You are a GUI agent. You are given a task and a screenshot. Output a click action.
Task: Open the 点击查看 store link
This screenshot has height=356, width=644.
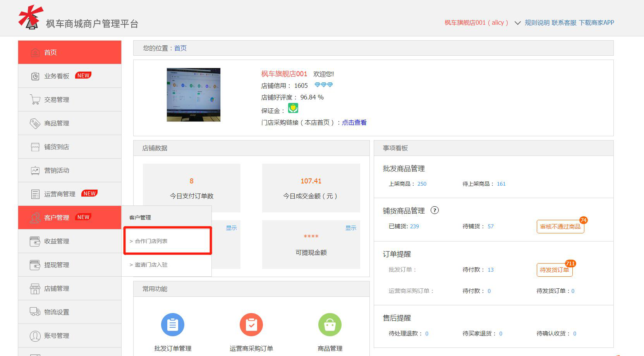coord(354,123)
